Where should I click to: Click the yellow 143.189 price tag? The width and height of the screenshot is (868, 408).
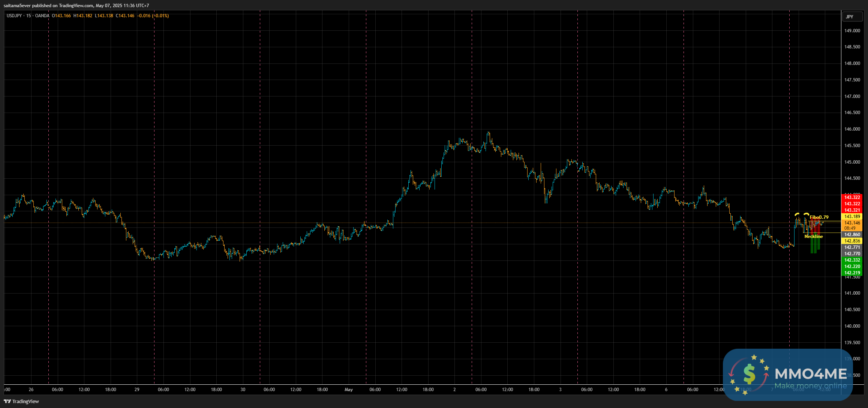(852, 217)
